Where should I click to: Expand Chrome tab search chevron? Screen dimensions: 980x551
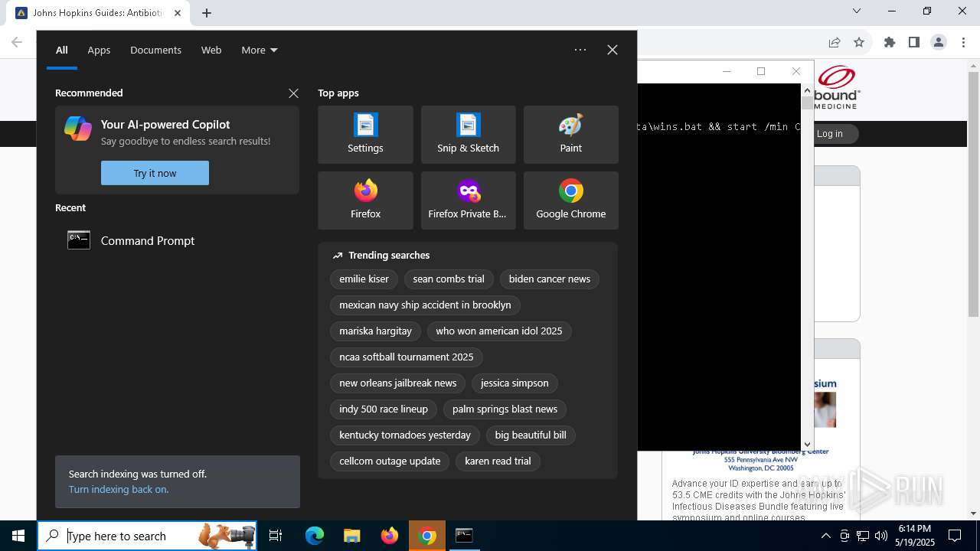(857, 11)
